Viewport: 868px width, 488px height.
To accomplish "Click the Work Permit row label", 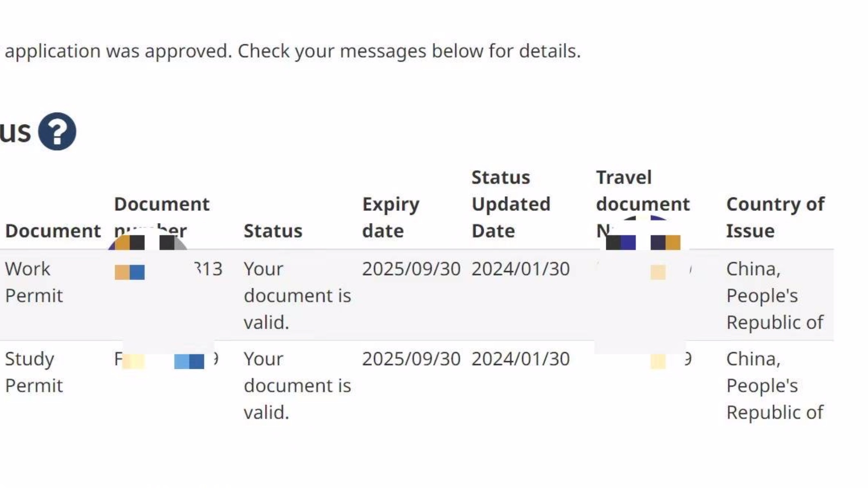I will (34, 282).
